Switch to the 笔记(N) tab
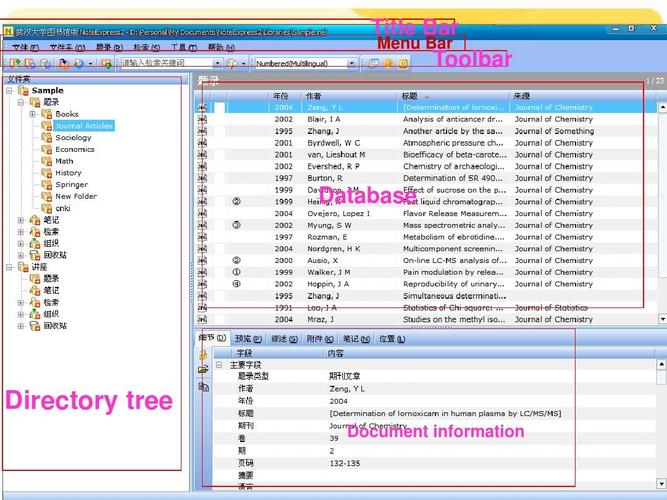 point(356,339)
